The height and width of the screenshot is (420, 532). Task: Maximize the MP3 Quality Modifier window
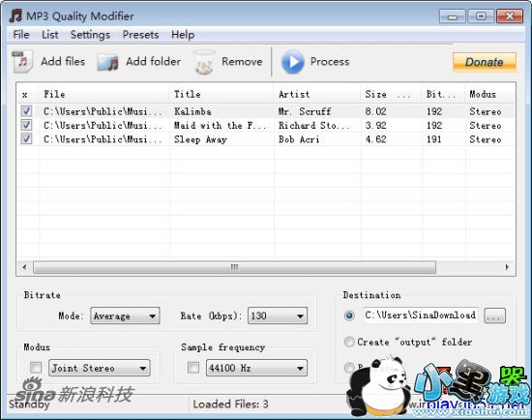(x=481, y=16)
